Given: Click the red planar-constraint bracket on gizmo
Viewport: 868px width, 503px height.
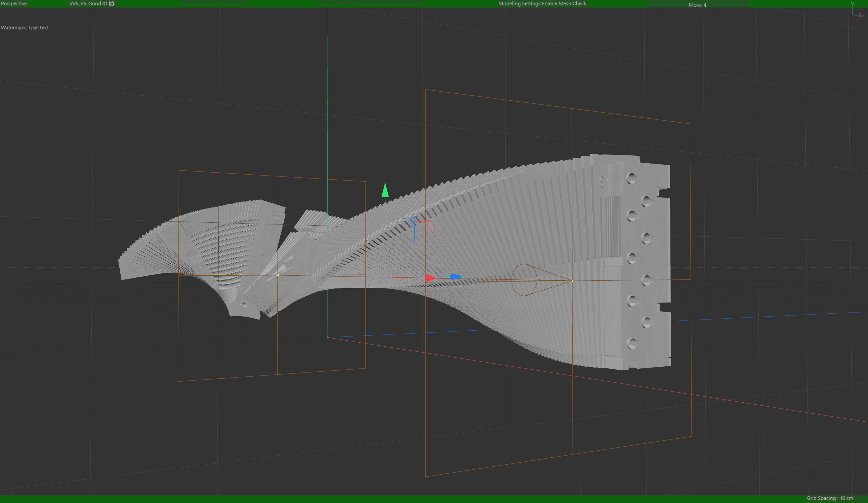Looking at the screenshot, I should tap(430, 226).
